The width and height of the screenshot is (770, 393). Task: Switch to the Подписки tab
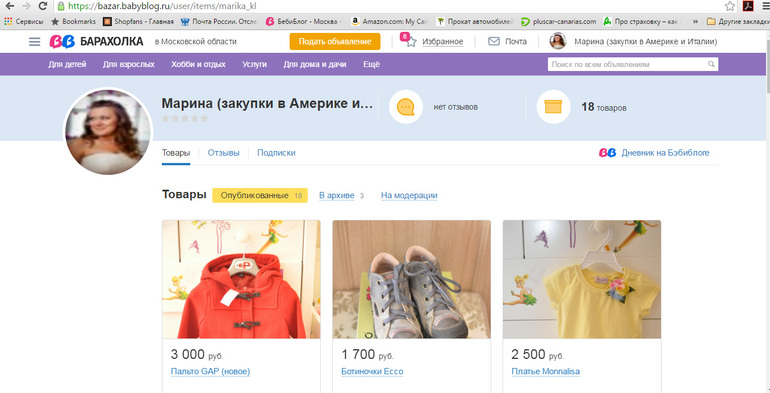pyautogui.click(x=276, y=153)
